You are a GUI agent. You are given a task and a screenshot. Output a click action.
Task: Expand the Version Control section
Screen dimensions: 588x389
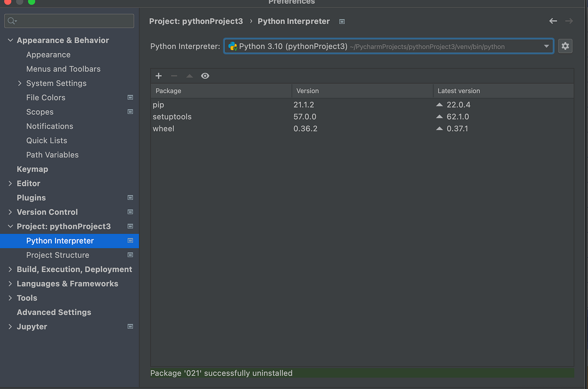tap(10, 212)
